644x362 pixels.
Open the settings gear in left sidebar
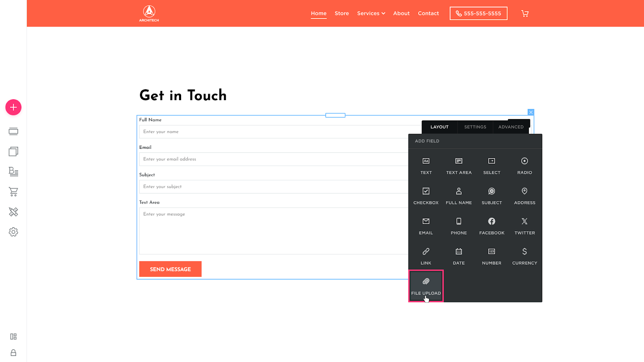(13, 232)
